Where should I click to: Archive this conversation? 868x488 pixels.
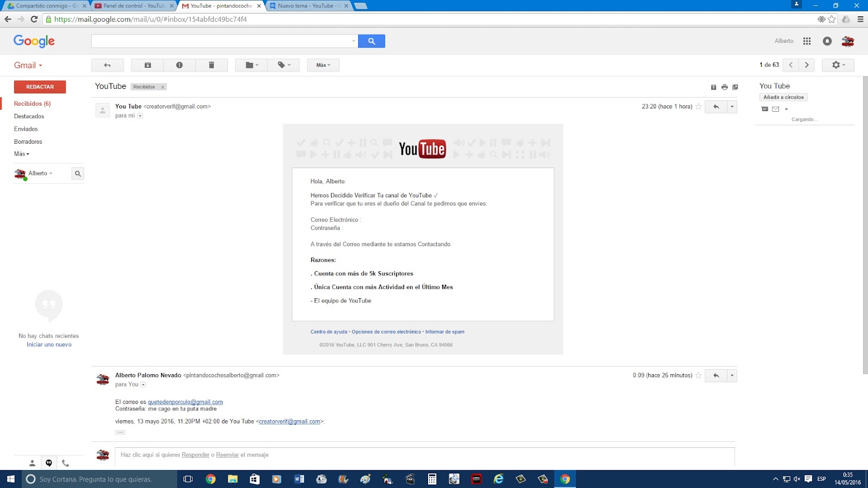(x=148, y=65)
